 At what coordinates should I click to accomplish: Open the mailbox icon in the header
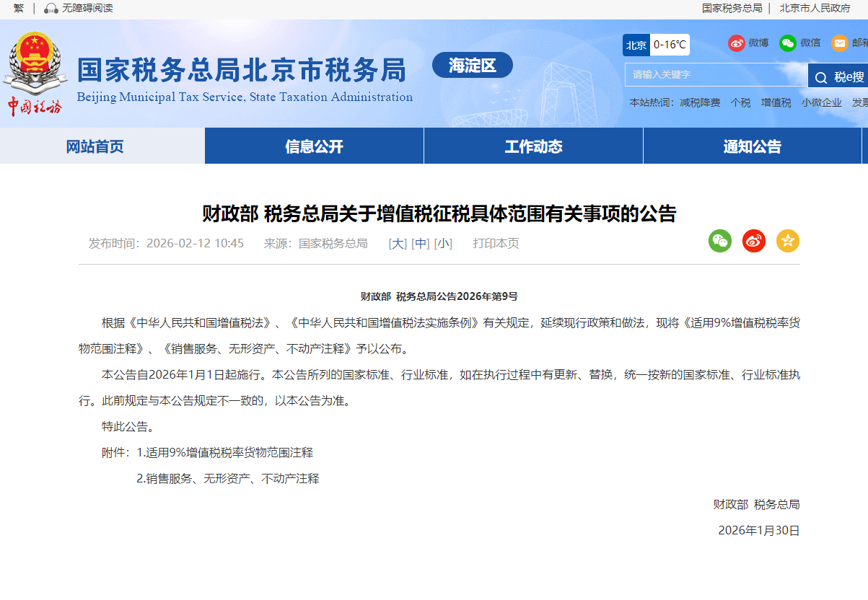(839, 43)
